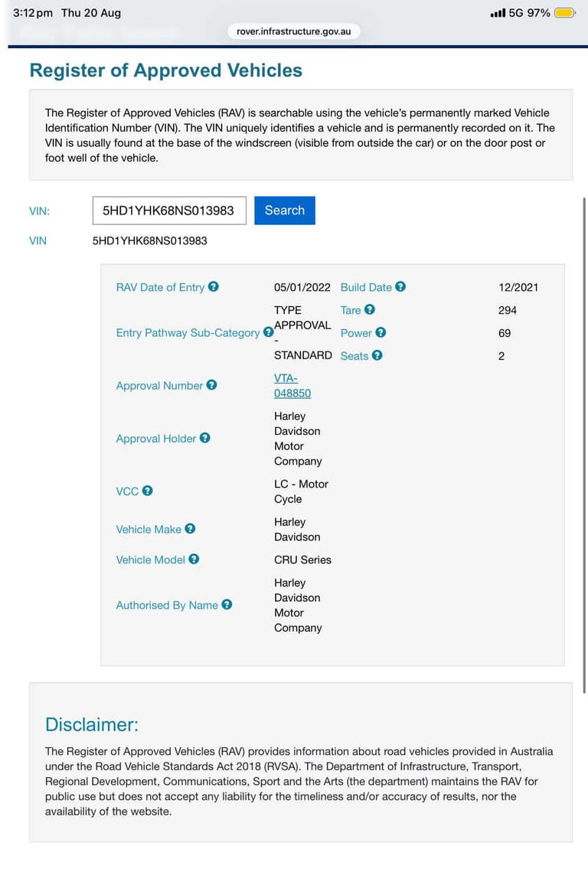Click the page's vertical scrollbar
Screen dimensions: 588x895
point(584,446)
